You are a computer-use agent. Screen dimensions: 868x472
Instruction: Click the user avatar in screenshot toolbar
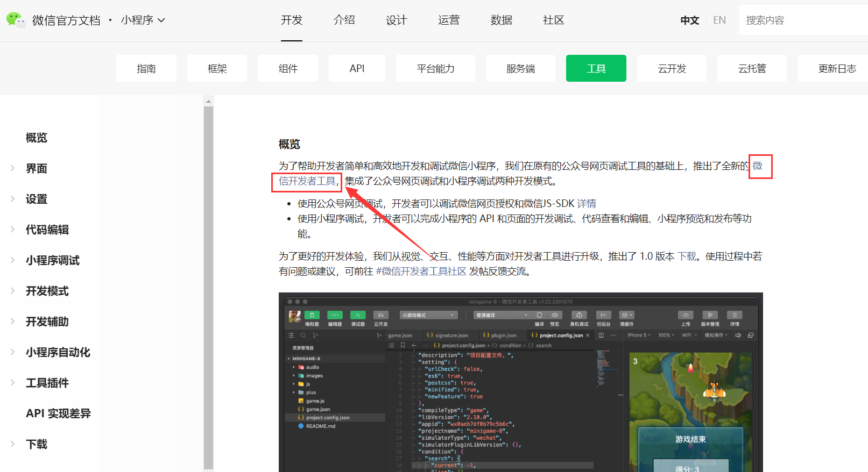click(294, 316)
